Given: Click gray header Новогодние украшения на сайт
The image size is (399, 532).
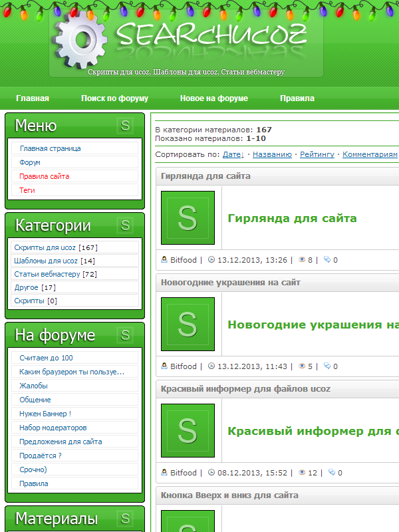Looking at the screenshot, I should pos(231,282).
